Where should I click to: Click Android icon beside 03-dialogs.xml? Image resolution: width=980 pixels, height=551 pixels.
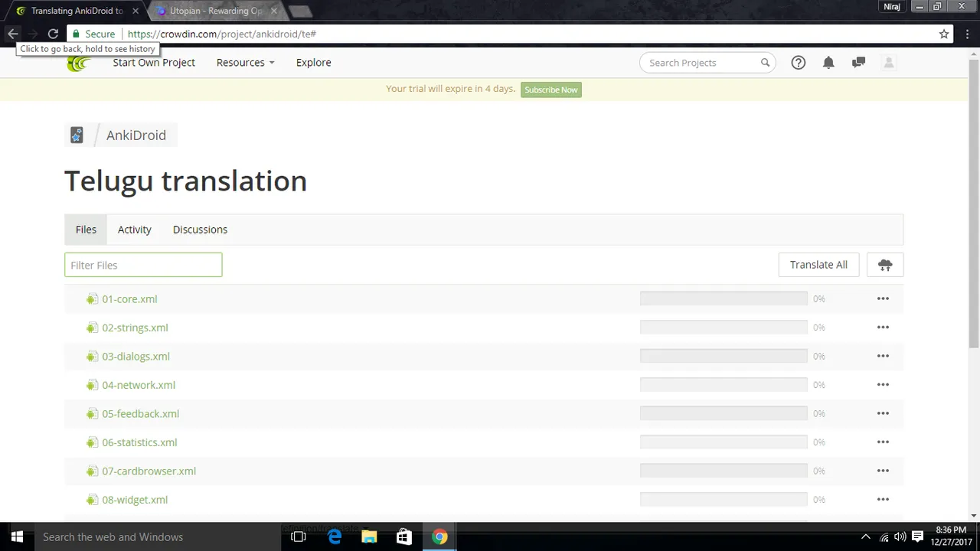pos(92,357)
